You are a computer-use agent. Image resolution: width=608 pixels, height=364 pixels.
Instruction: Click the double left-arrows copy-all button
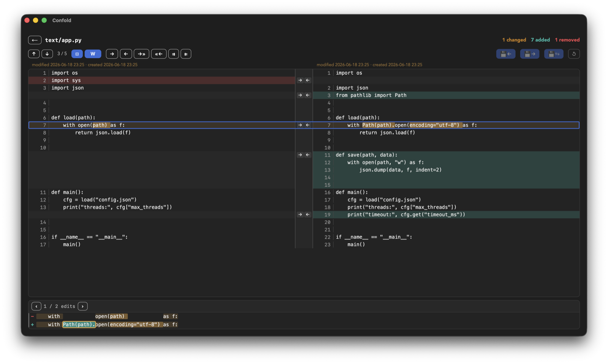pos(186,54)
